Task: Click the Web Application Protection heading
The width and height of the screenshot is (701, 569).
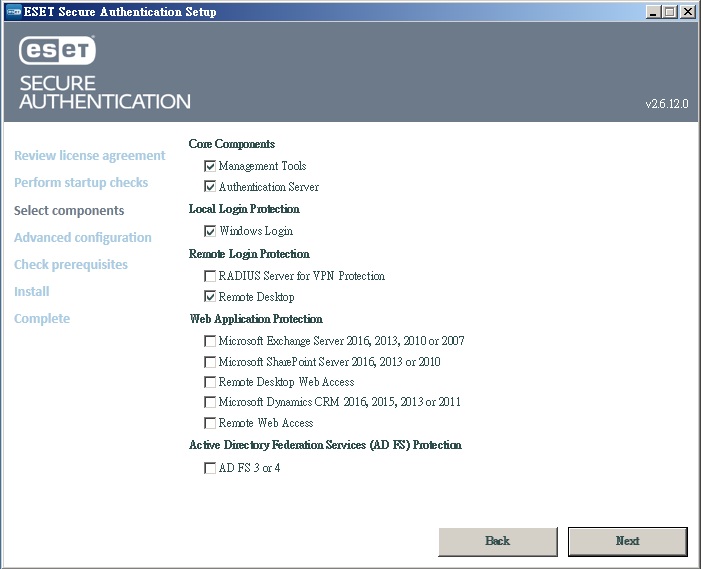Action: coord(256,319)
